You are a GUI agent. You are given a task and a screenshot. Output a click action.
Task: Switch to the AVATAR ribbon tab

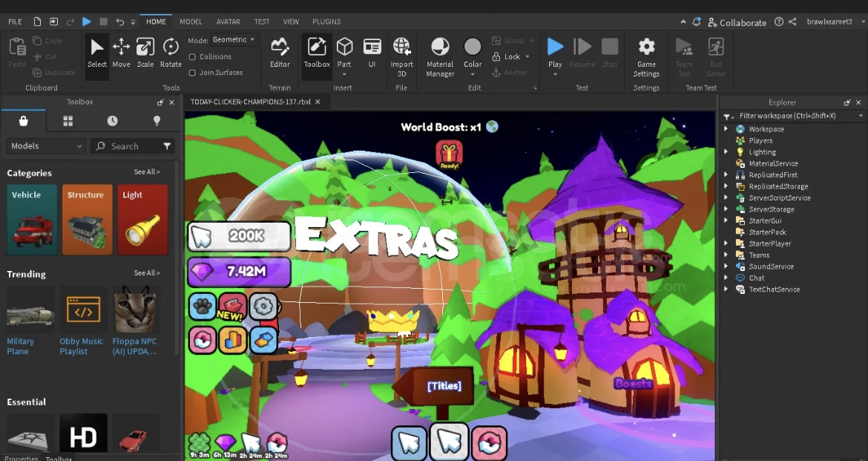click(228, 22)
